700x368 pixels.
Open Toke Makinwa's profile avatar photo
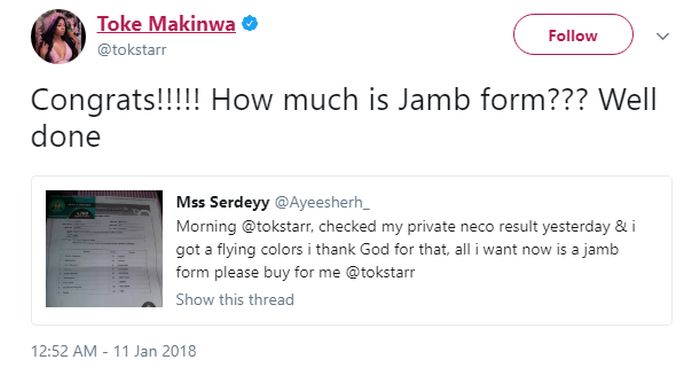58,36
